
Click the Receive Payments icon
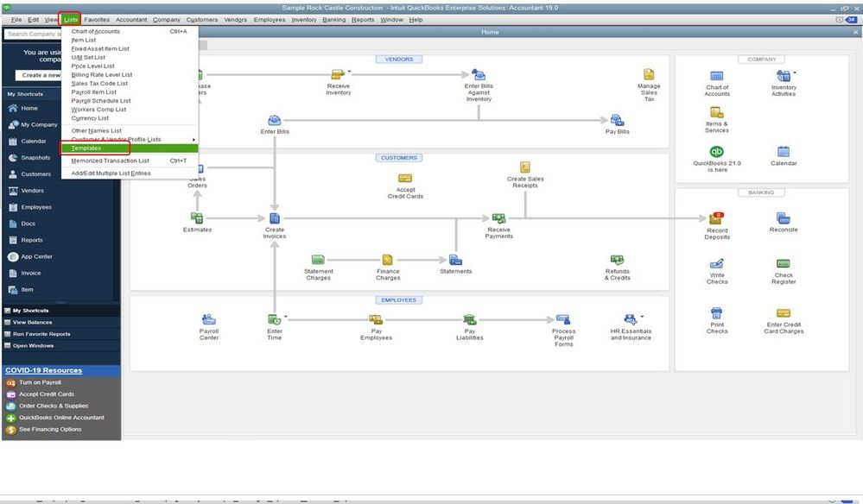498,218
